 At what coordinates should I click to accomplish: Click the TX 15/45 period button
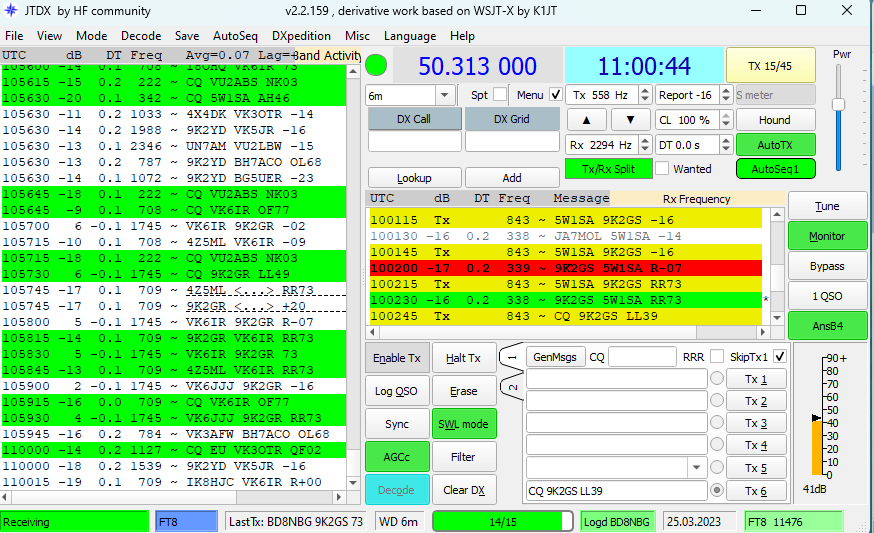coord(770,66)
